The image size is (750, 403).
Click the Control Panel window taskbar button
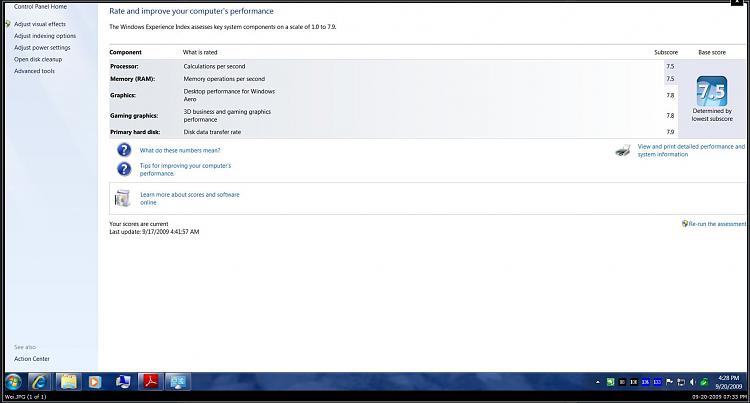178,381
